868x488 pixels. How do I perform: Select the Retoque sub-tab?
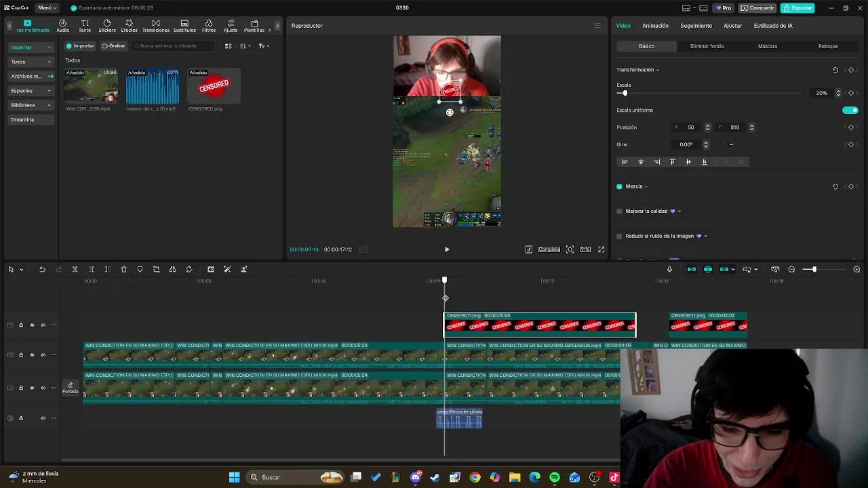click(828, 46)
